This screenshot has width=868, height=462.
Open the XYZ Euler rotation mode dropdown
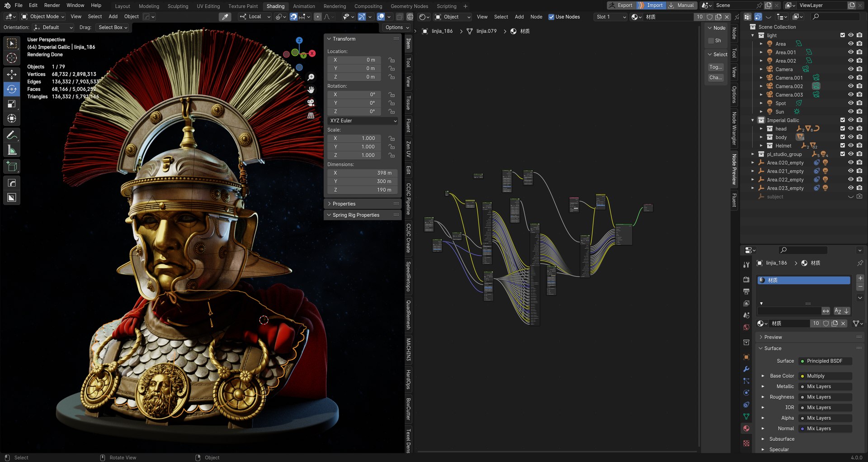tap(363, 121)
